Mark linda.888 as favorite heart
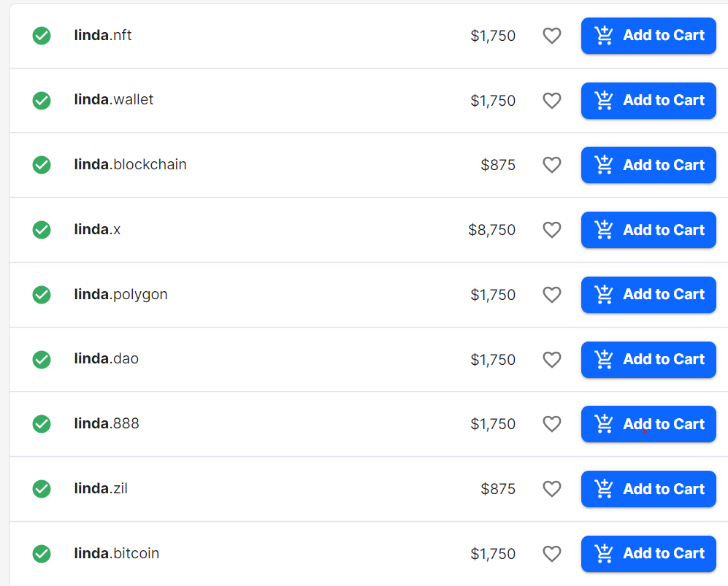Screen dimensions: 728x586 click(x=552, y=424)
